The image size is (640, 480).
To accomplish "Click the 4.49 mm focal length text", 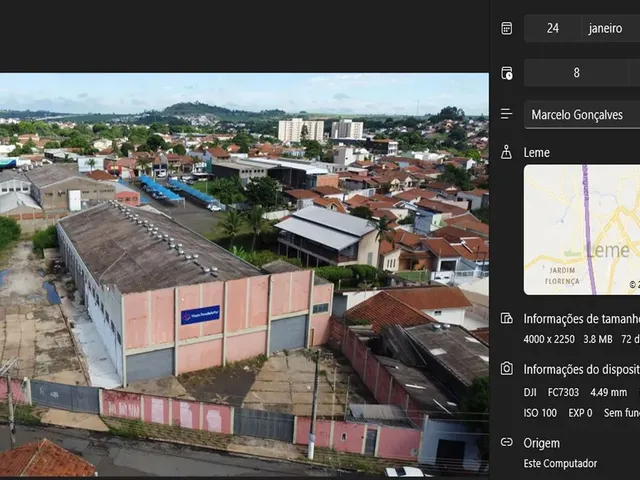I will pyautogui.click(x=609, y=392).
